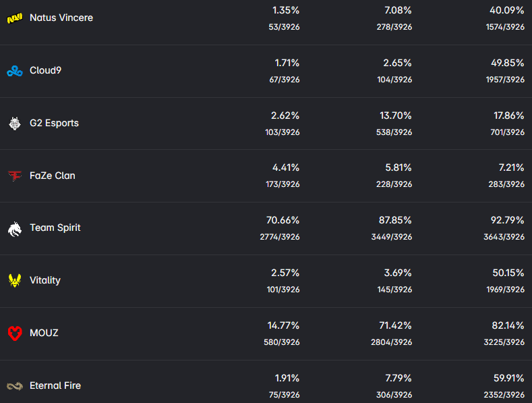
Task: Click the FaZe Clan red logo
Action: coord(14,176)
